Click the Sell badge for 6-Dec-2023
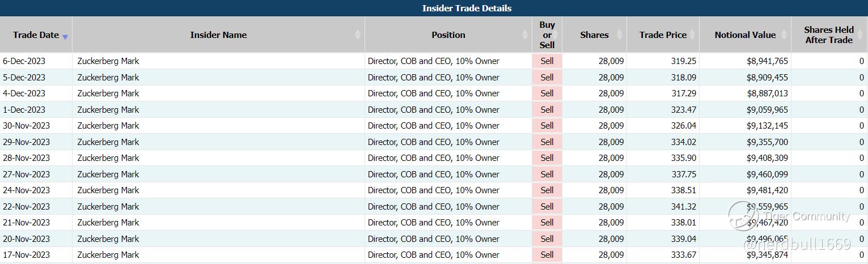This screenshot has height=264, width=868. [547, 61]
